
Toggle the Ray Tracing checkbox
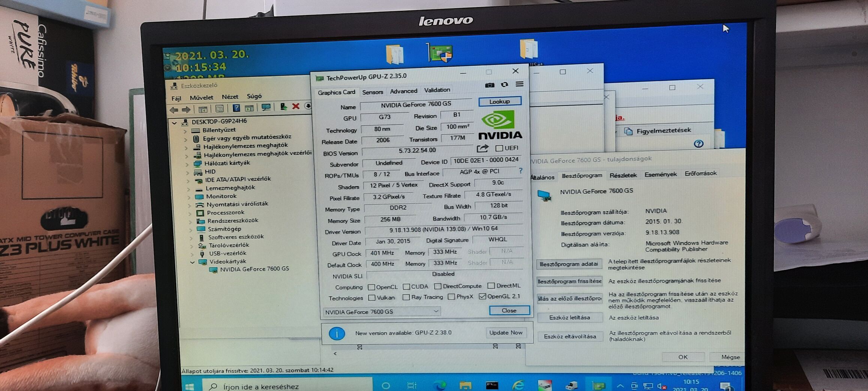[x=406, y=297]
